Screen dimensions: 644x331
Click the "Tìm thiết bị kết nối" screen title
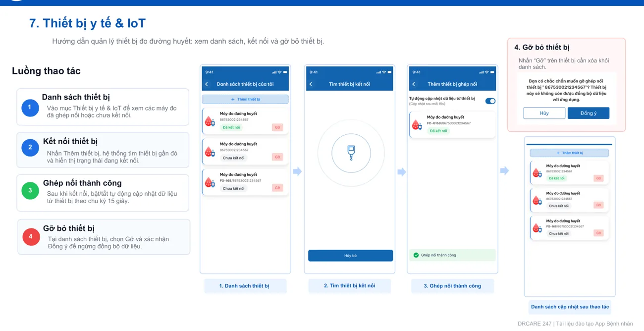[x=350, y=84]
